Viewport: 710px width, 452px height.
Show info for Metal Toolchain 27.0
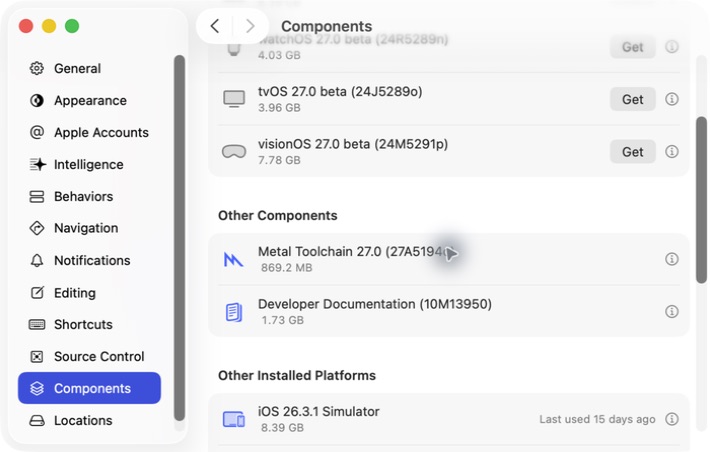672,259
